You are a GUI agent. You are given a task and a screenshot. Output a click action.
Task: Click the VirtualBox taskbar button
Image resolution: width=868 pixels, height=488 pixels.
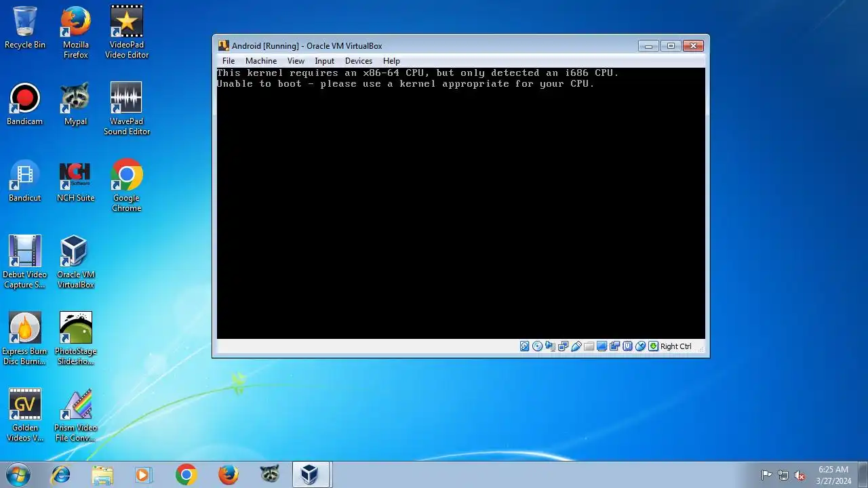point(311,475)
